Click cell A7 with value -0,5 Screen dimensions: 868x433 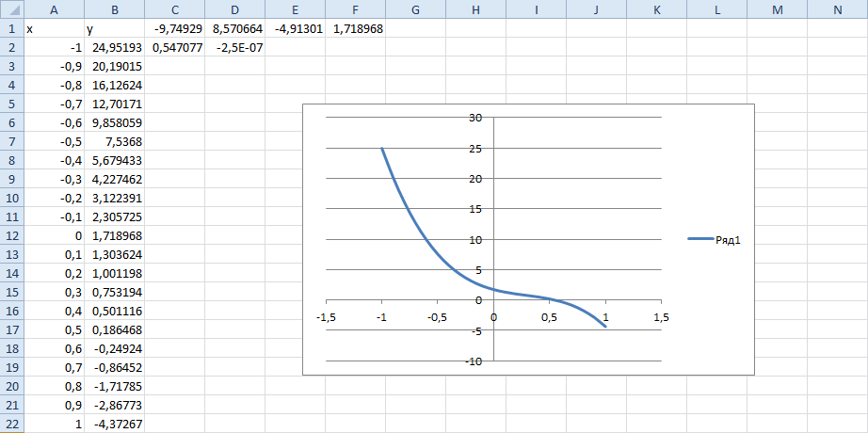click(x=55, y=142)
